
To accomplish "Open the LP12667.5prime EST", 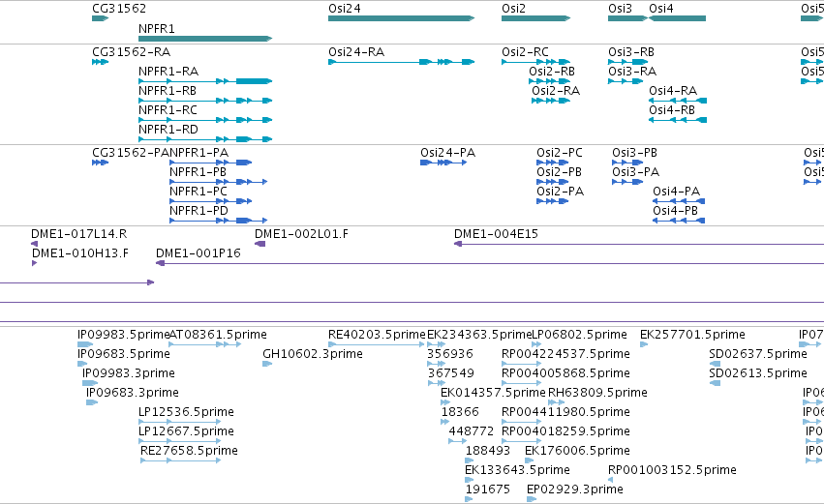I will [x=179, y=441].
